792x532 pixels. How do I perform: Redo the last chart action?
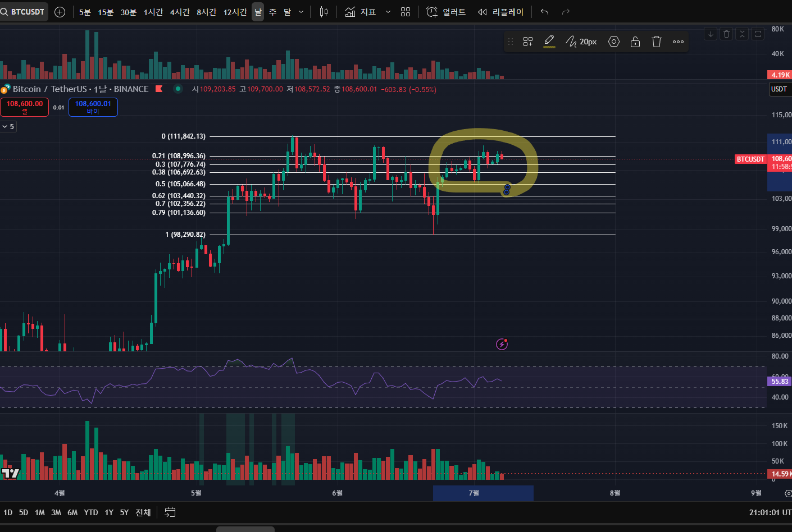coord(566,12)
